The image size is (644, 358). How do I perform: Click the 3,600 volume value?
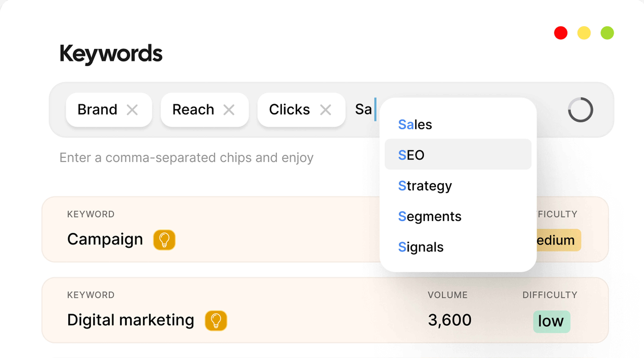[450, 320]
